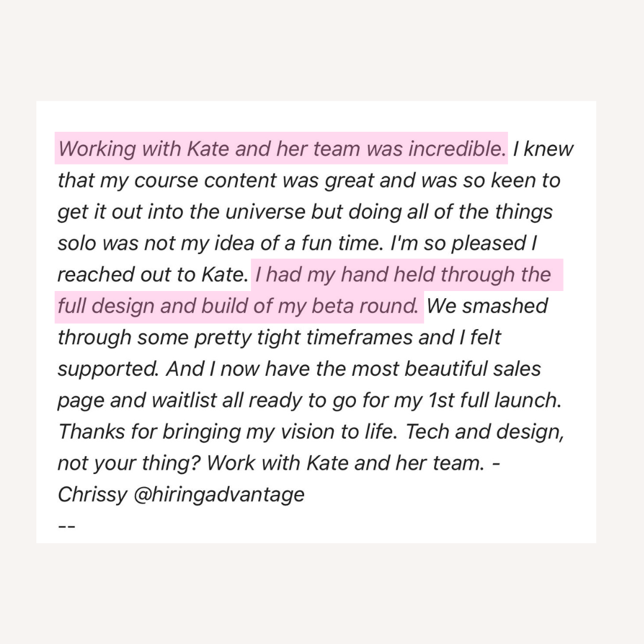Click 'Thanks for bringing my vision'
This screenshot has width=644, height=644.
tap(197, 432)
